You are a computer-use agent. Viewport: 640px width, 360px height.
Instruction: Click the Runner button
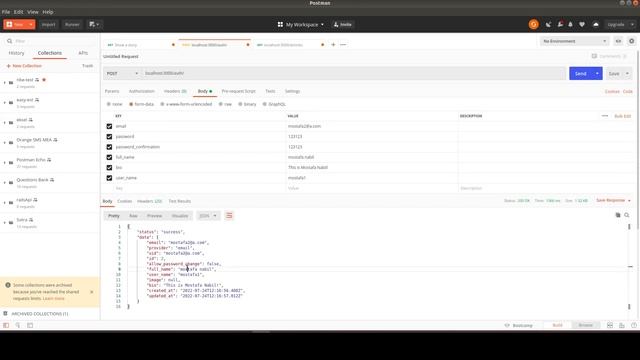coord(72,24)
